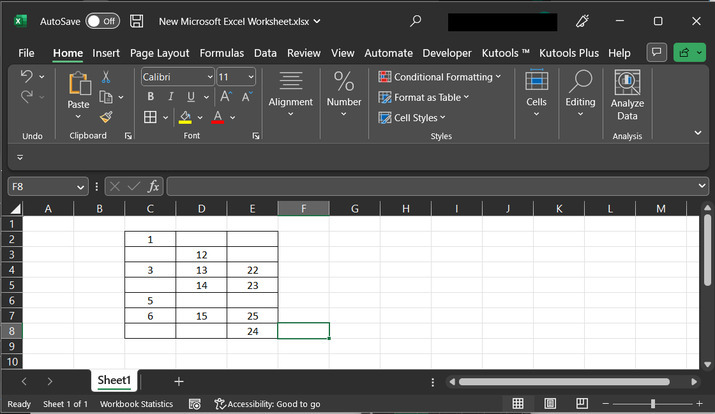Select cell D4 containing 13
This screenshot has width=715, height=414.
pyautogui.click(x=201, y=270)
